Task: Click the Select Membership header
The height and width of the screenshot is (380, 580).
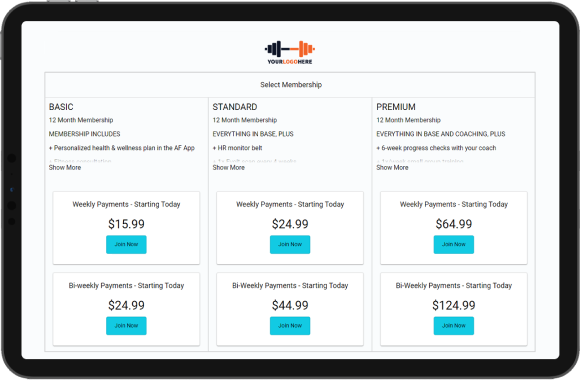Action: [x=291, y=85]
